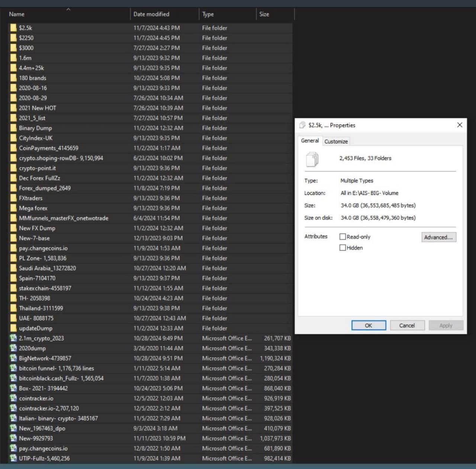The image size is (476, 469).
Task: Open the Advanced... attributes button
Action: pyautogui.click(x=439, y=237)
